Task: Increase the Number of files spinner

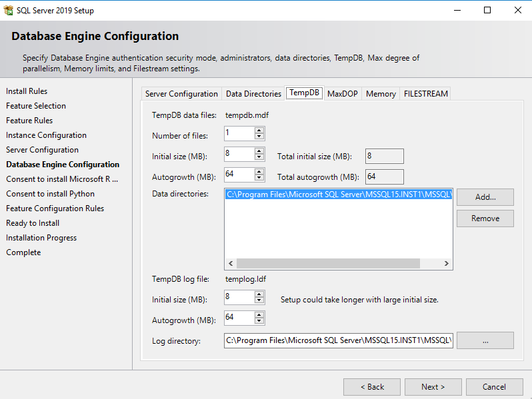Action: (259, 131)
